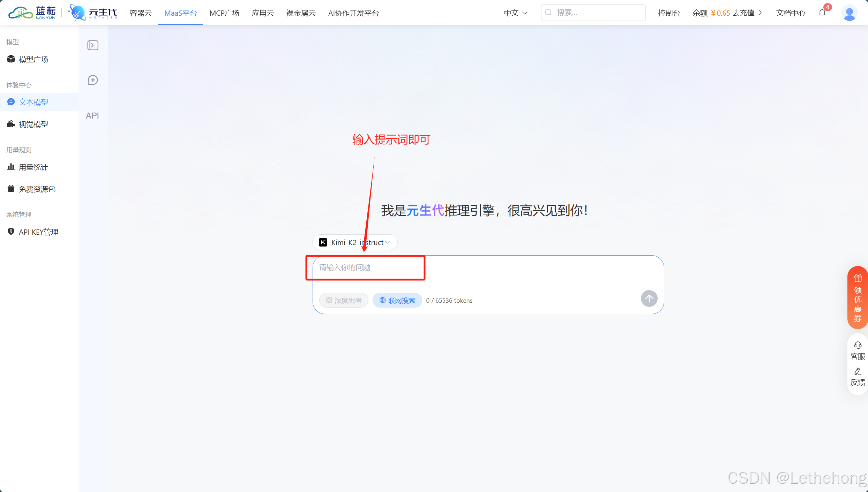Open 免费资源包 in sidebar

39,189
